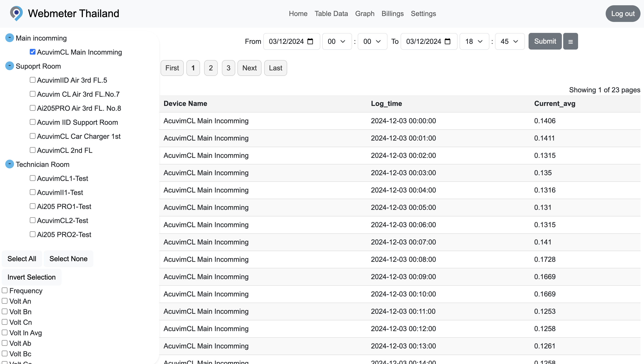Go to the Home page
The width and height of the screenshot is (644, 364).
[298, 14]
